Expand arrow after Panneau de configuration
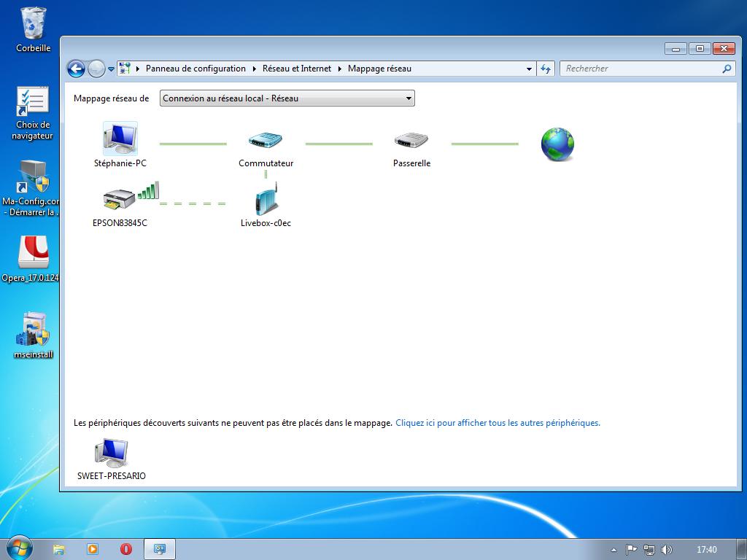 click(x=255, y=69)
